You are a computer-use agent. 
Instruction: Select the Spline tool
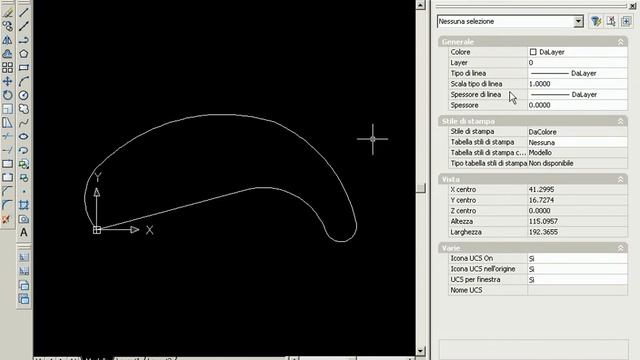pyautogui.click(x=24, y=122)
